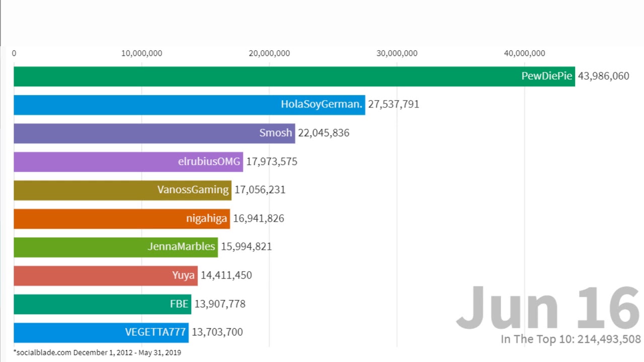Screen dimensions: 644x362
Task: Click the teal FBE bar
Action: tap(102, 304)
